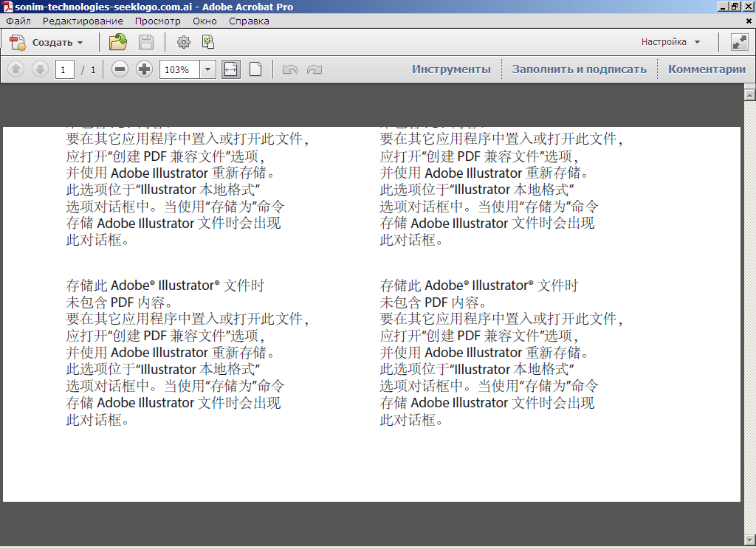
Task: Close the Adobe Acrobat Pro window
Action: pyautogui.click(x=749, y=7)
